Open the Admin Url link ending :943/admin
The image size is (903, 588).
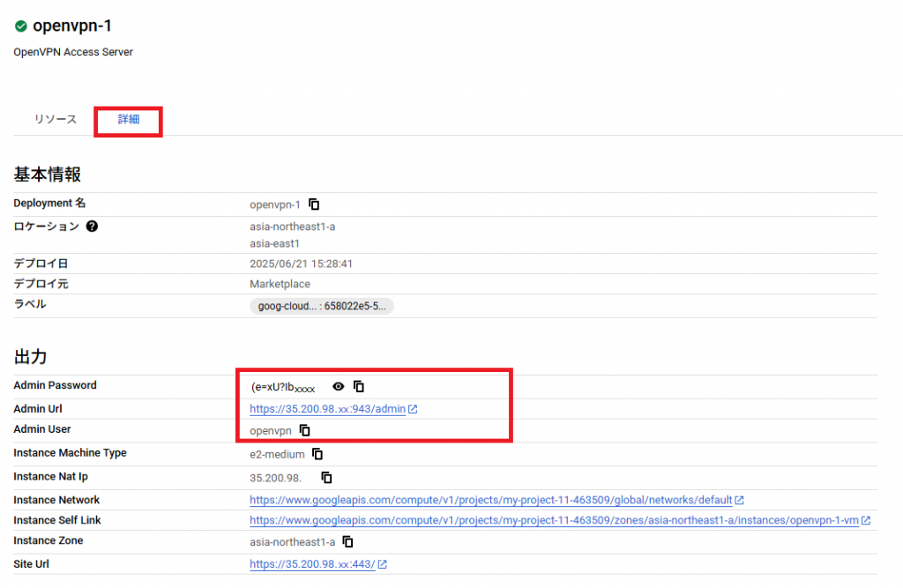point(327,409)
